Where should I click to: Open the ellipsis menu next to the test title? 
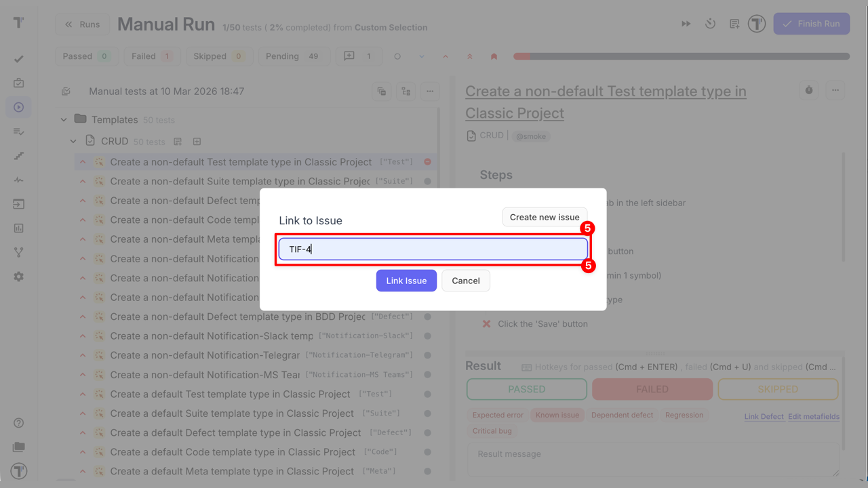[x=835, y=89]
